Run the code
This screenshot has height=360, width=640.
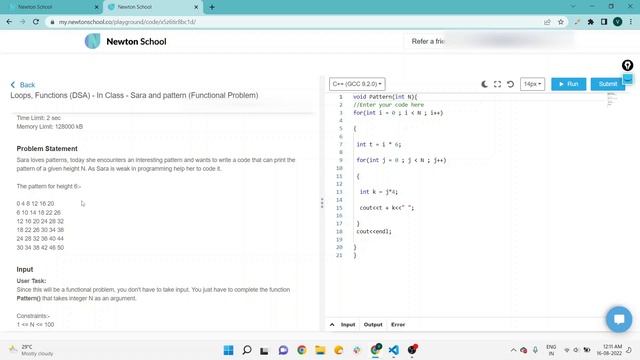point(569,84)
